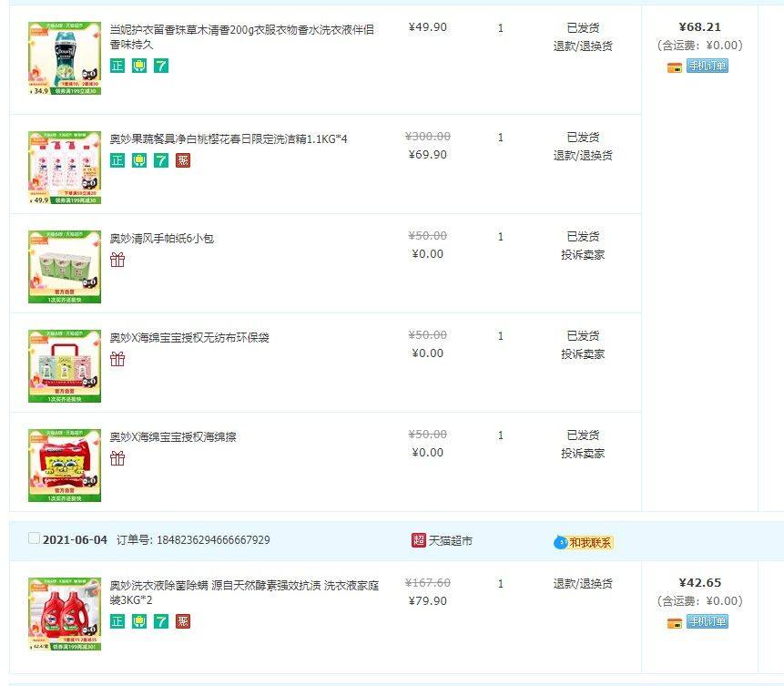Click blue Wangwang chat icon in order header
This screenshot has height=686, width=784.
point(561,542)
